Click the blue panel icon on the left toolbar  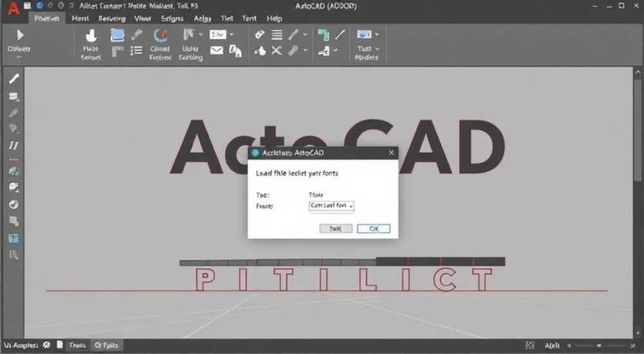tap(14, 238)
